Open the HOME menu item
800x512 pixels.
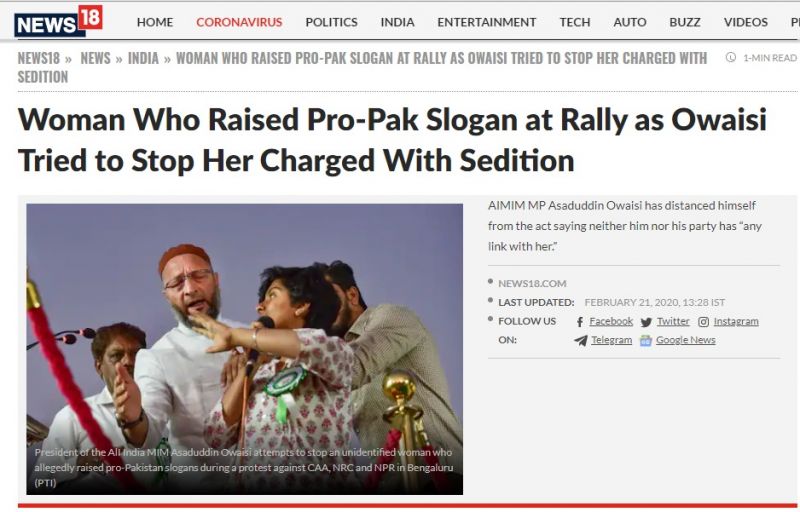coord(155,22)
